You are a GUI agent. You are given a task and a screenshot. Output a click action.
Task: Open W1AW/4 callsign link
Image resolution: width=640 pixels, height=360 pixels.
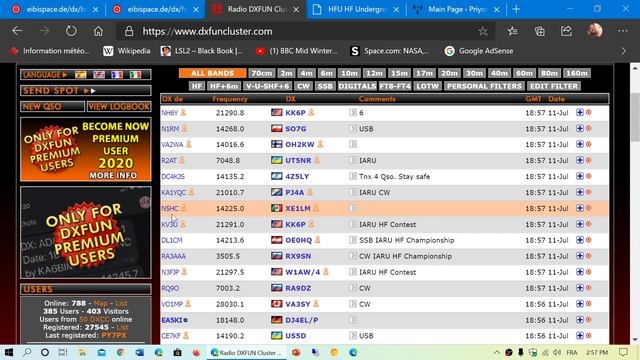tap(302, 272)
